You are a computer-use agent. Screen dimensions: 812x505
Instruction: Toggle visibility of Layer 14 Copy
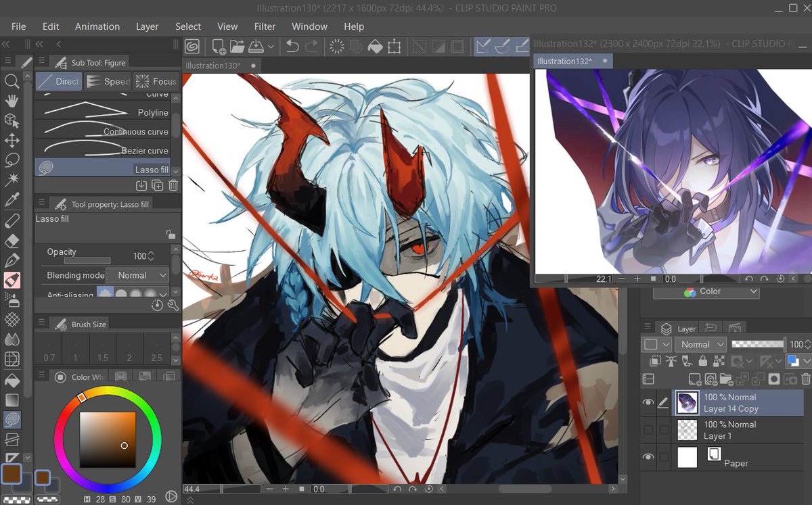pyautogui.click(x=648, y=402)
